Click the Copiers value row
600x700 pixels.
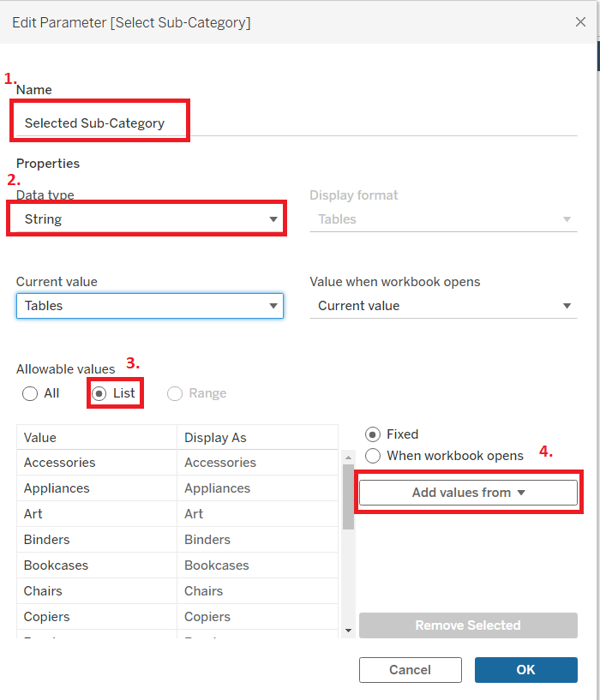(x=47, y=617)
